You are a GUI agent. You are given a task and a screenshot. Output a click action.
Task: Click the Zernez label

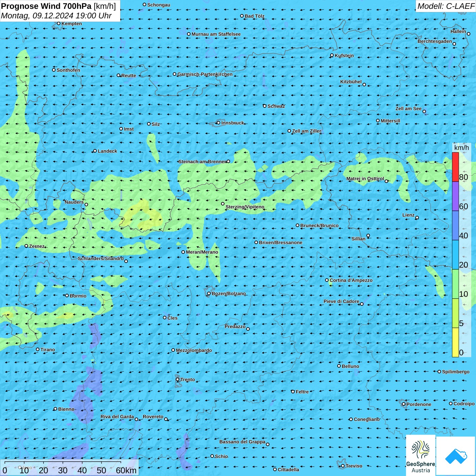tap(37, 246)
